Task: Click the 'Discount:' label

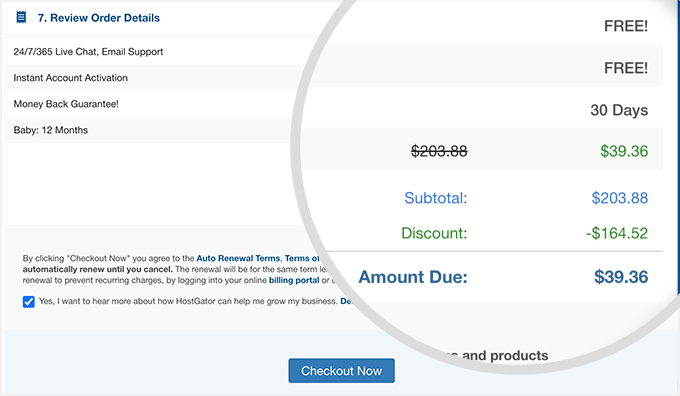Action: pos(434,233)
